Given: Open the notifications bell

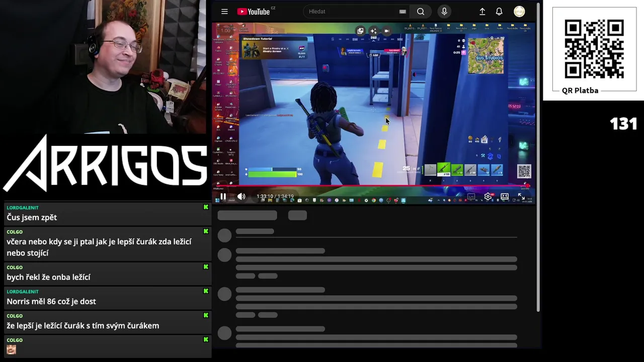Looking at the screenshot, I should (499, 12).
